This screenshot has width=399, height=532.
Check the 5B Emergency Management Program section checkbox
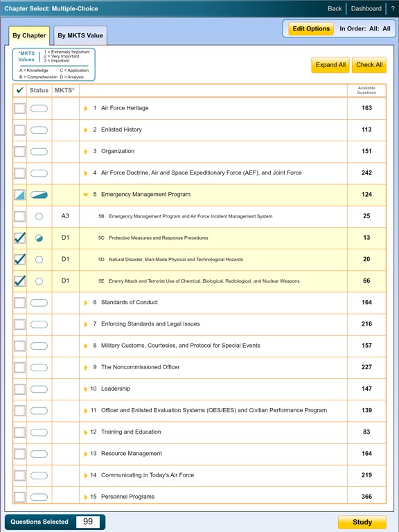(x=19, y=216)
